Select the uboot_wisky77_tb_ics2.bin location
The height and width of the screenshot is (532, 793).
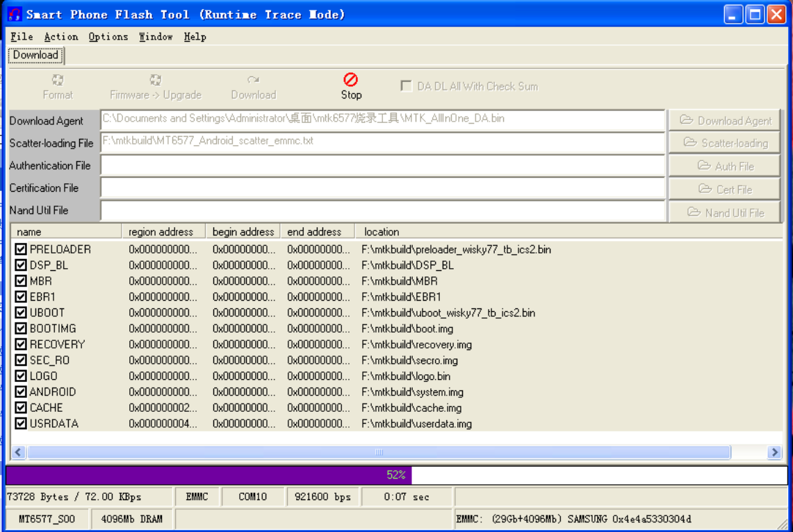point(448,313)
